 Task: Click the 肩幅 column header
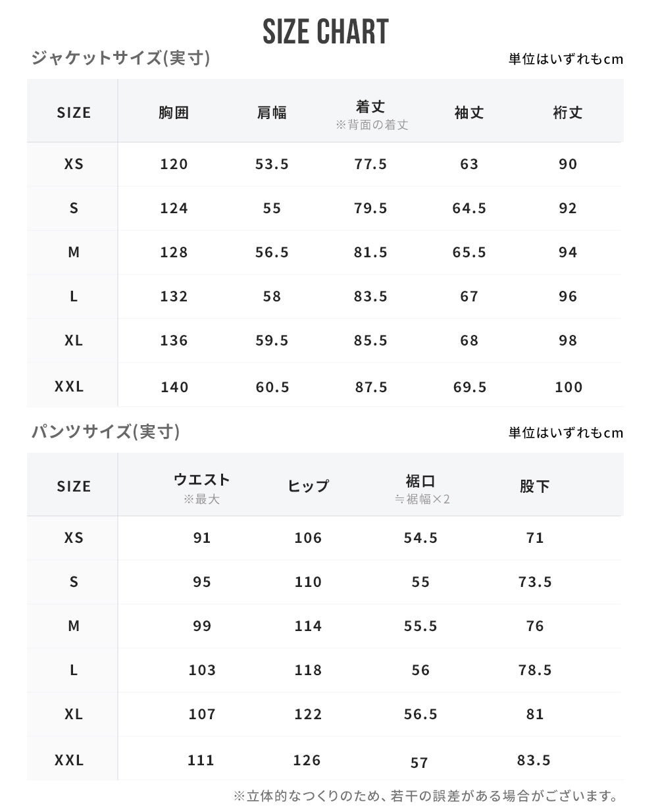point(272,113)
